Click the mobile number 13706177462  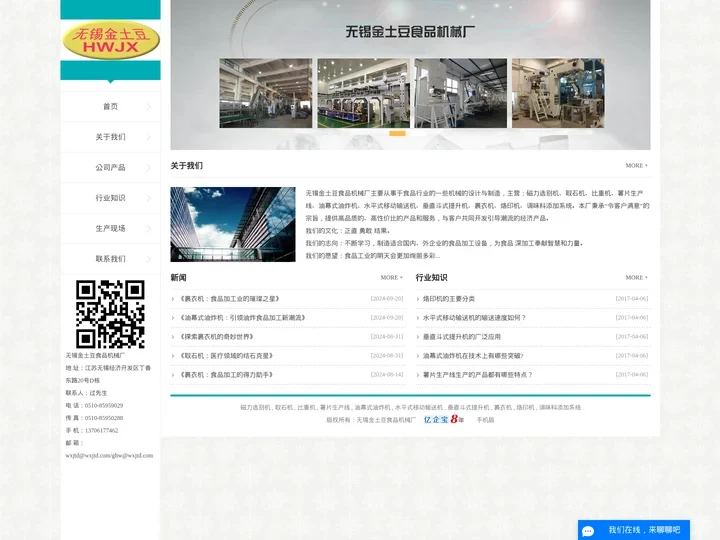pos(101,431)
